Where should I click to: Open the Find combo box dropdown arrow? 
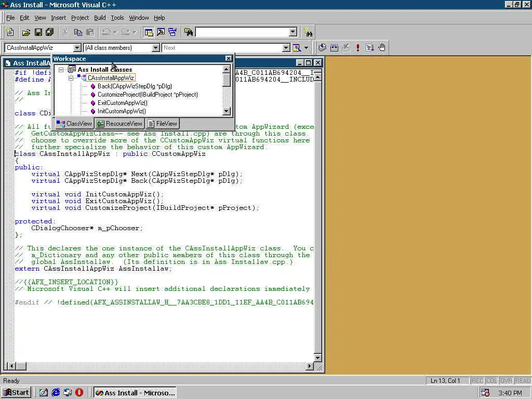293,32
